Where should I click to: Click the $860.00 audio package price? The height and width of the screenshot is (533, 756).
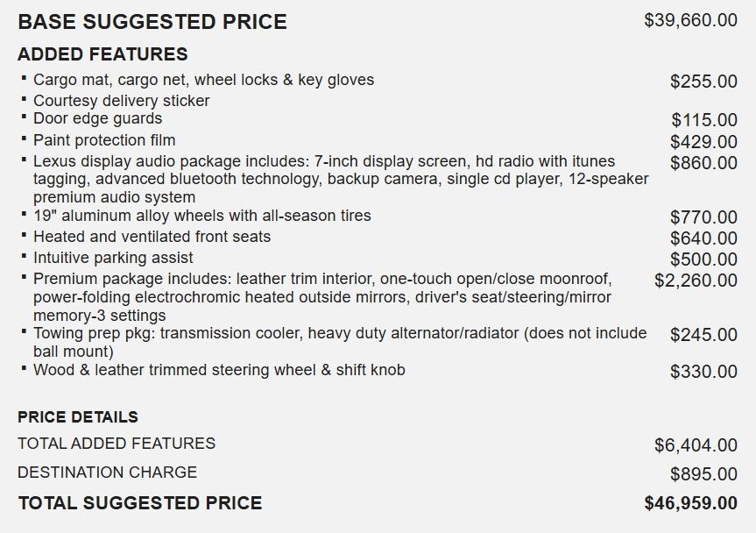(x=703, y=163)
